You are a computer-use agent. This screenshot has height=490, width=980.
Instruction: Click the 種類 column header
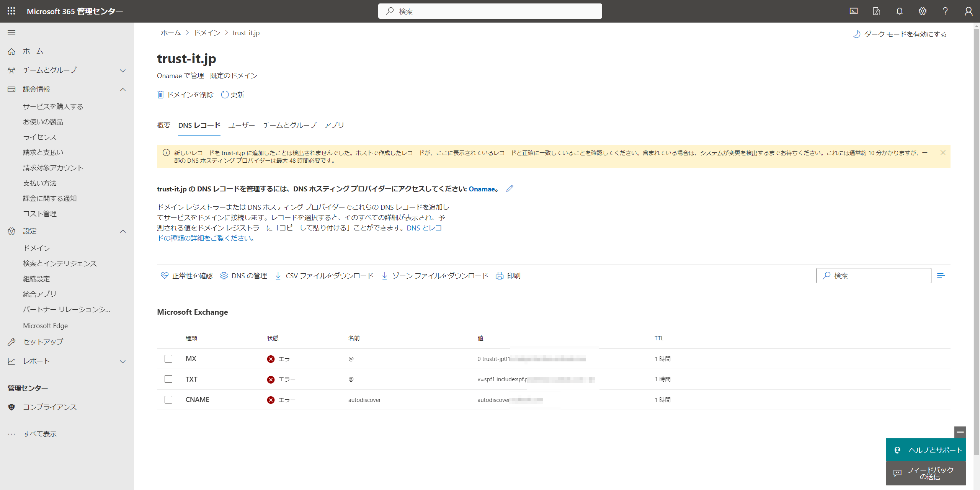pyautogui.click(x=191, y=338)
